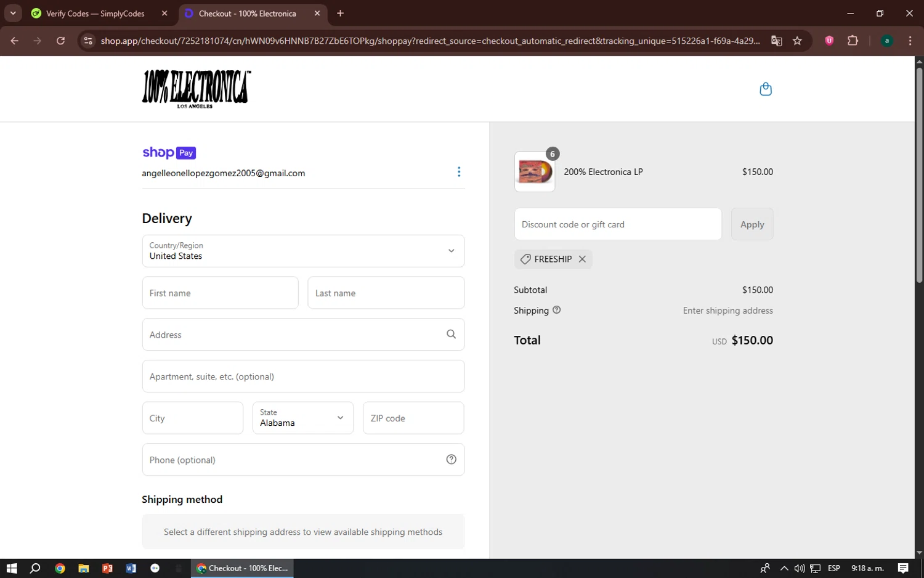This screenshot has width=924, height=578.
Task: Click the Apply discount button
Action: (x=752, y=224)
